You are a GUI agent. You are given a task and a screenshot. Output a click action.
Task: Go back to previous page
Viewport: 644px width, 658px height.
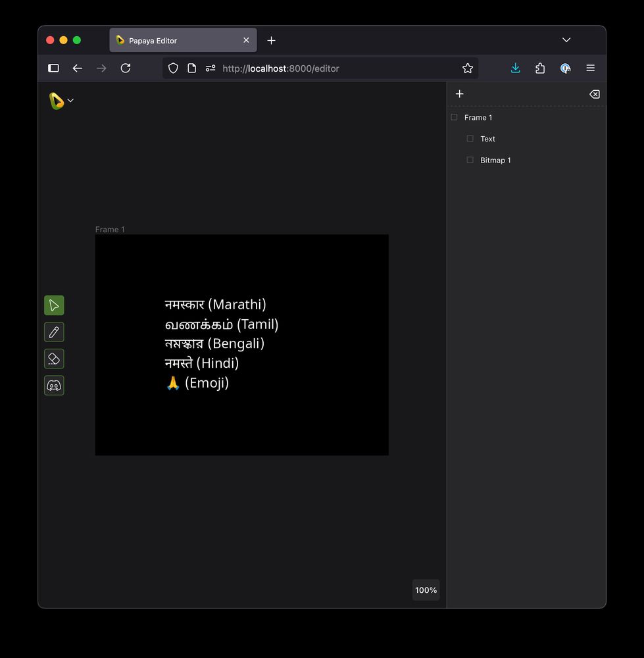(x=78, y=68)
